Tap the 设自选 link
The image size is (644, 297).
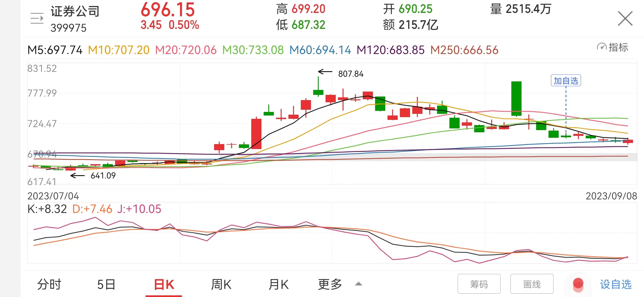[x=616, y=284]
